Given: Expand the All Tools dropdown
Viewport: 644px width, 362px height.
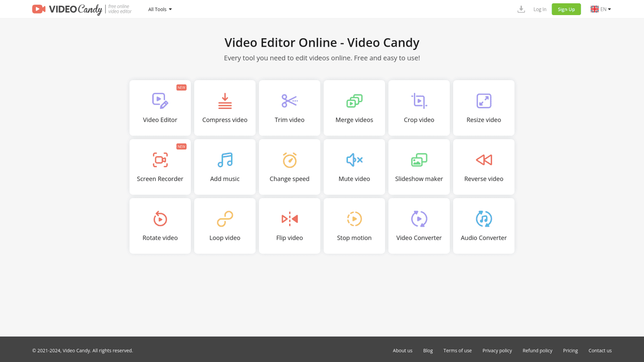Looking at the screenshot, I should pyautogui.click(x=160, y=9).
